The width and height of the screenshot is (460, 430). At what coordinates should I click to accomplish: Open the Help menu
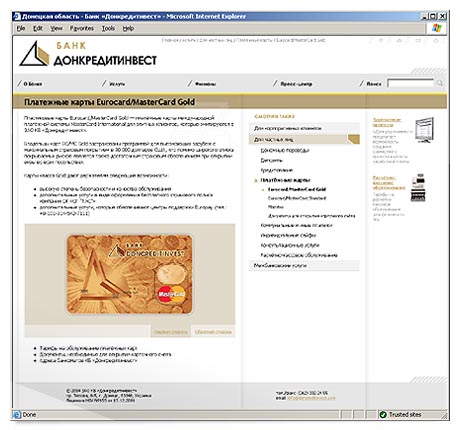128,28
